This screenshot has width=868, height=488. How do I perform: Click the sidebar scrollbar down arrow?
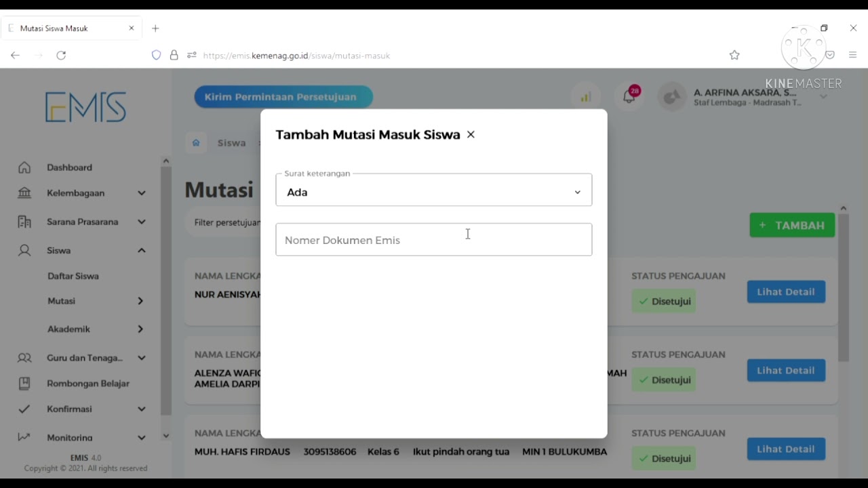(165, 436)
